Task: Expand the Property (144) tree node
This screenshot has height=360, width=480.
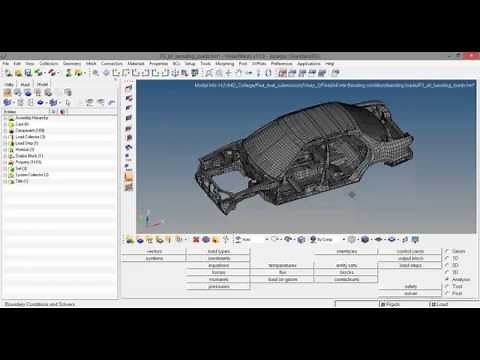Action: [5, 162]
